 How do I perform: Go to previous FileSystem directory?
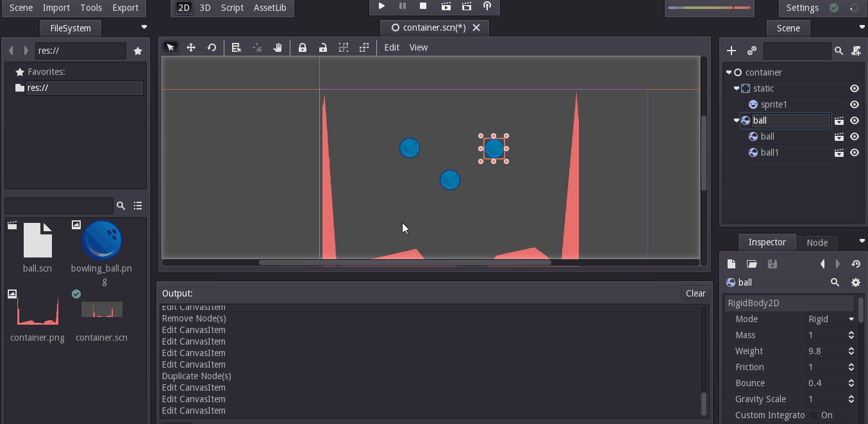click(x=11, y=51)
